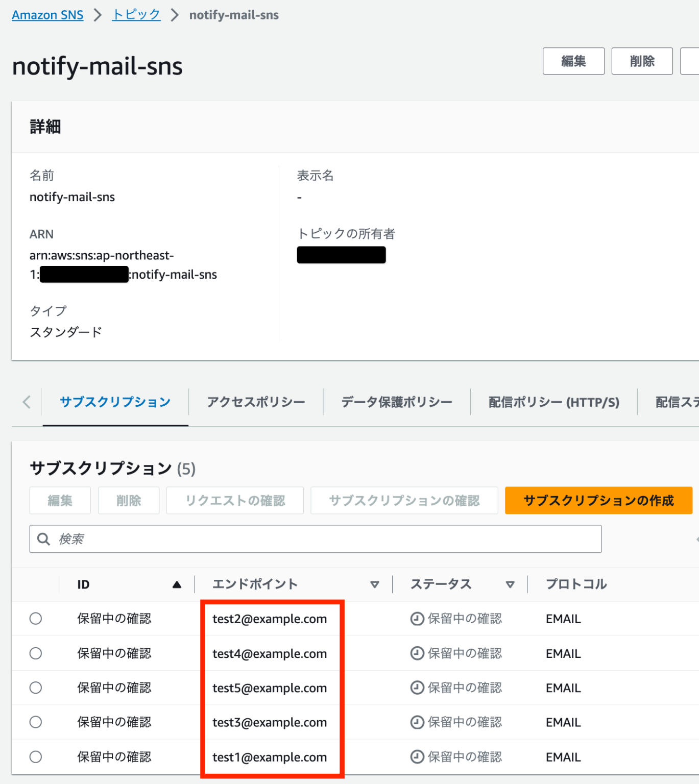Click the pending clock icon on test2@example.com row
699x784 pixels.
click(416, 618)
